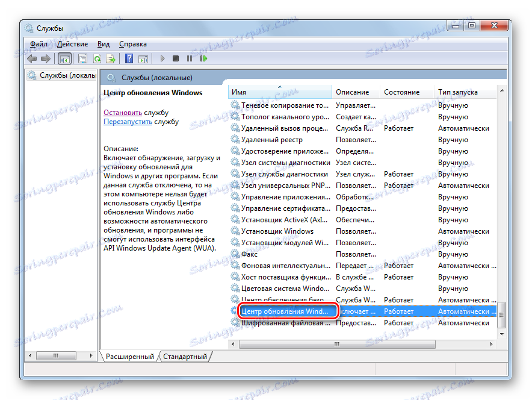
Task: Click the services list horizontal scrollbar thumb
Action: click(x=337, y=345)
